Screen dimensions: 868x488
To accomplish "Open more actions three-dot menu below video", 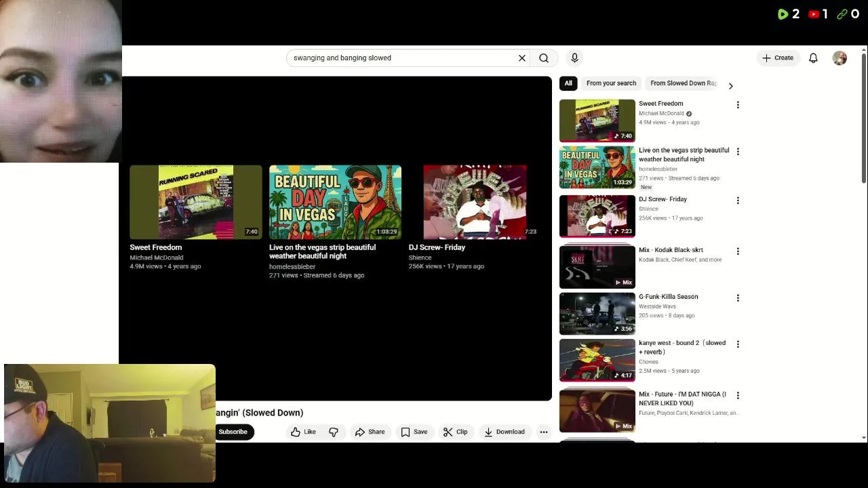I will 544,432.
